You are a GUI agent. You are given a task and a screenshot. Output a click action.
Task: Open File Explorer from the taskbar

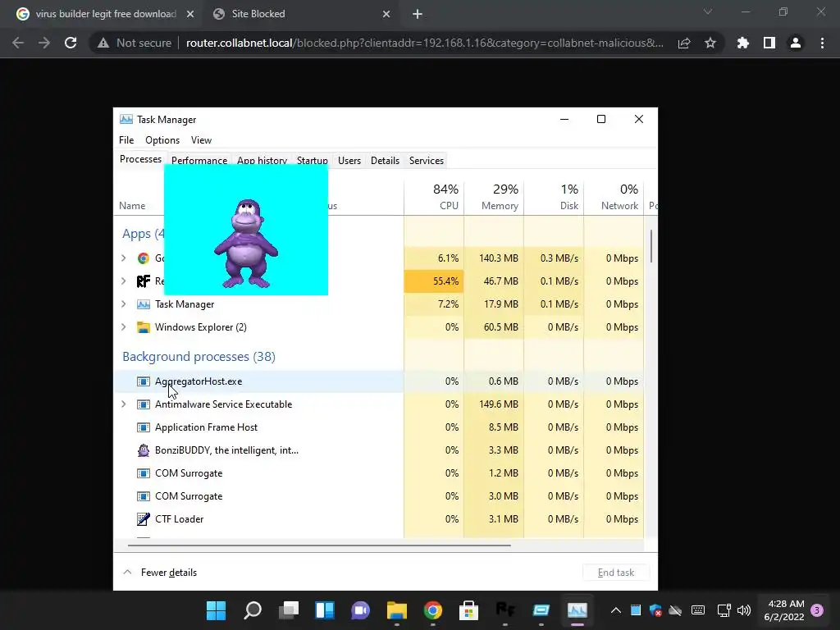point(396,610)
